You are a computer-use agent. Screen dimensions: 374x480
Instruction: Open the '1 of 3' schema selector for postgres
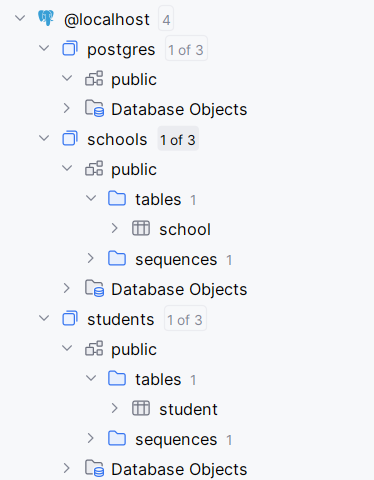[x=186, y=49]
